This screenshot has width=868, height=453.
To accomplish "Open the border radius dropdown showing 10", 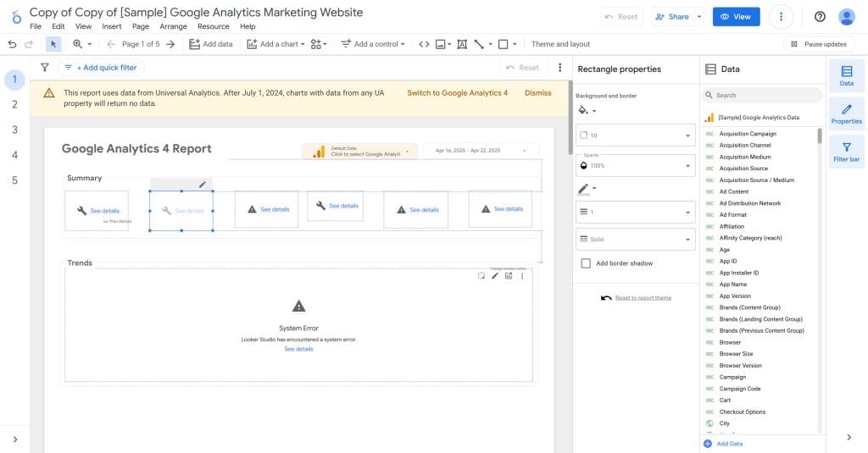I will pos(636,135).
